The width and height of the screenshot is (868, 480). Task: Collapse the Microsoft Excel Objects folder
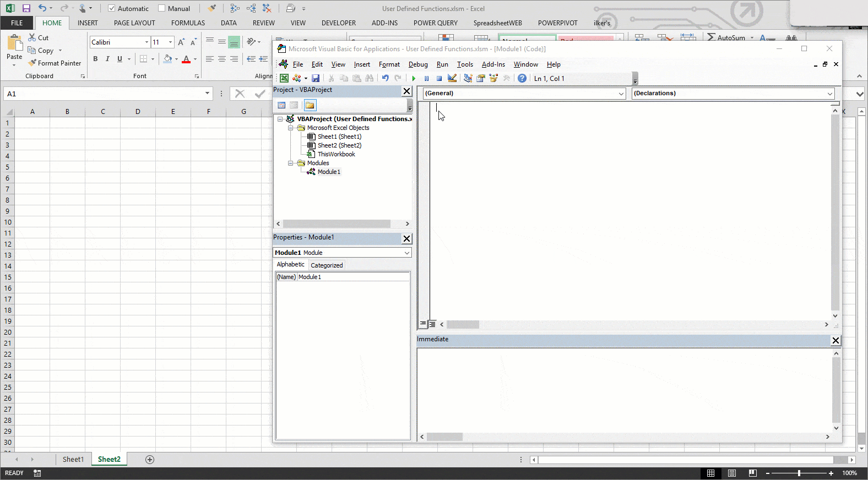pos(291,128)
